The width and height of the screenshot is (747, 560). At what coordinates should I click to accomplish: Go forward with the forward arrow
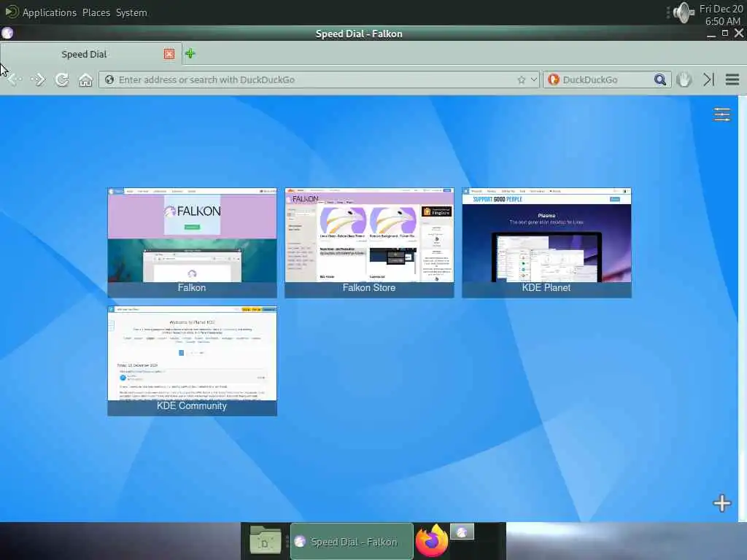click(x=38, y=79)
